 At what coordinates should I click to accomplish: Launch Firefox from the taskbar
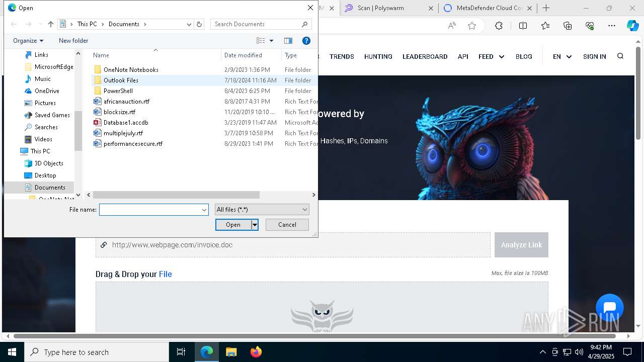coord(256,352)
